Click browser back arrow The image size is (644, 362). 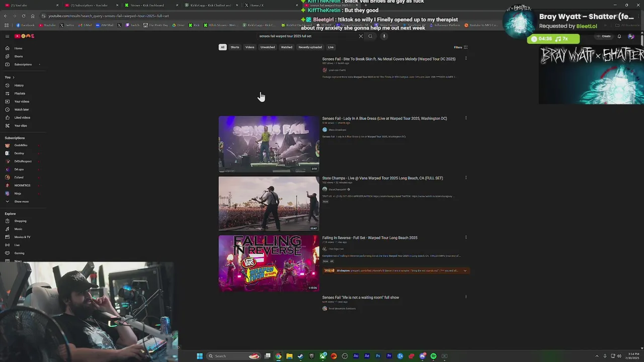(6, 16)
